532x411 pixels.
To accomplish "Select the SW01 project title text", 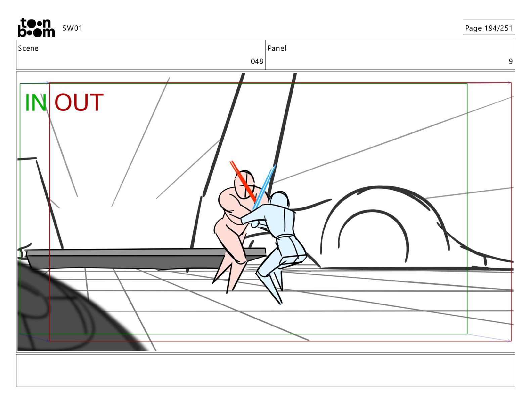I will coord(72,28).
